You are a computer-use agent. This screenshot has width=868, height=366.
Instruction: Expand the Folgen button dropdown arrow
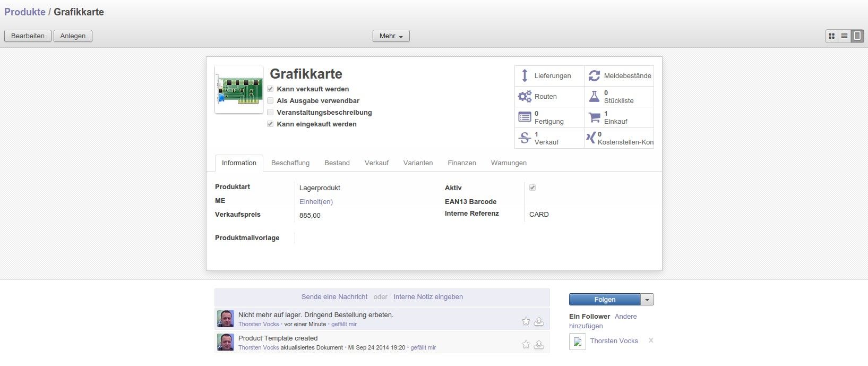pyautogui.click(x=647, y=300)
